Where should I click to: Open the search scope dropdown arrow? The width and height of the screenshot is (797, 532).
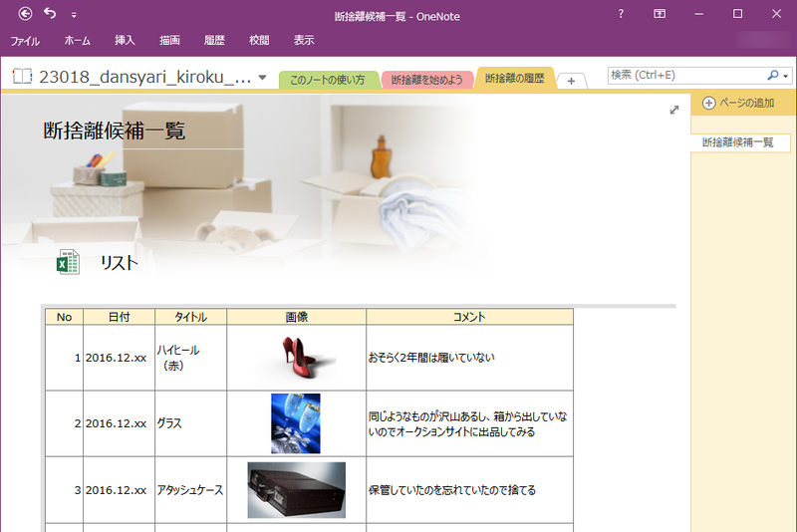[x=786, y=77]
